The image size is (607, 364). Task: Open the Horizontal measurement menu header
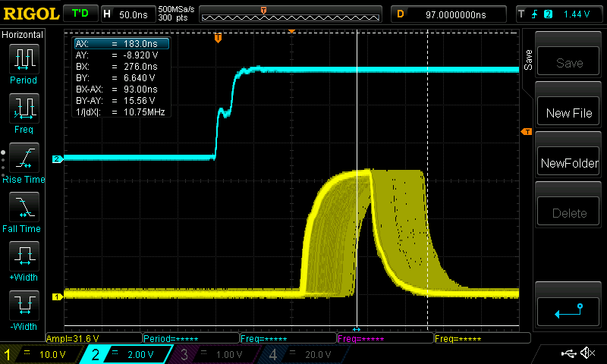tap(23, 35)
